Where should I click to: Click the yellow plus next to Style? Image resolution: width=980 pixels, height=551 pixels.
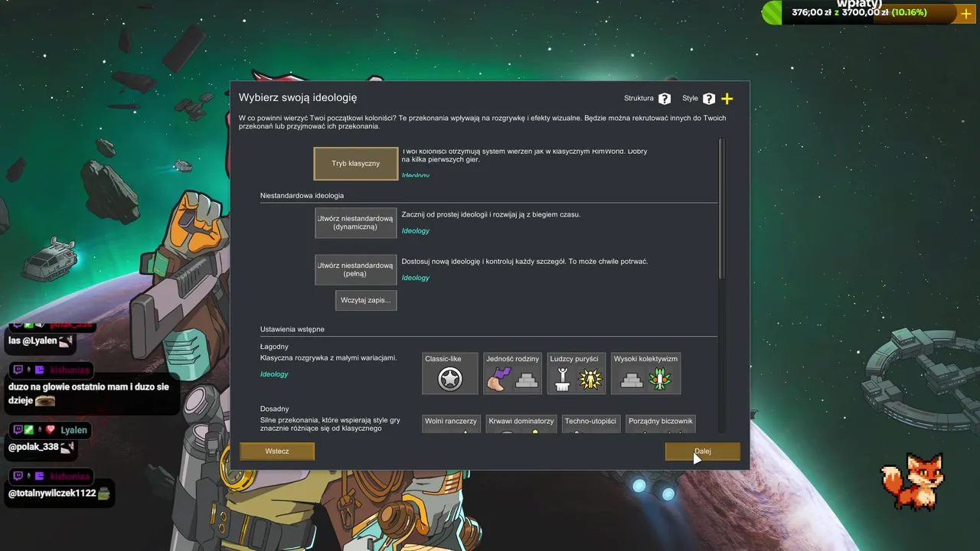point(727,99)
